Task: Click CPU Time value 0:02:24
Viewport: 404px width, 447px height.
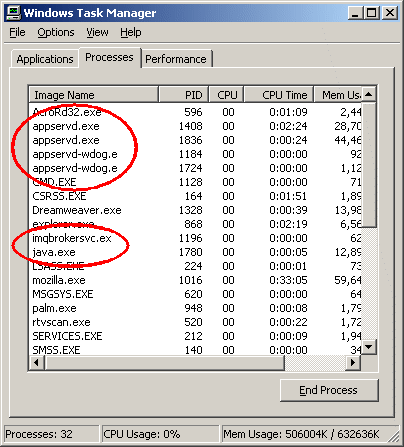Action: coord(288,126)
